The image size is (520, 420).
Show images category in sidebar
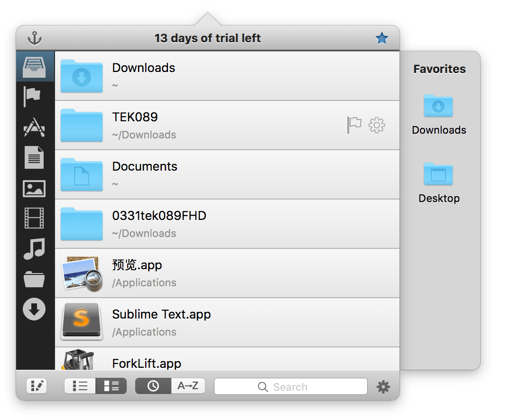(x=34, y=189)
